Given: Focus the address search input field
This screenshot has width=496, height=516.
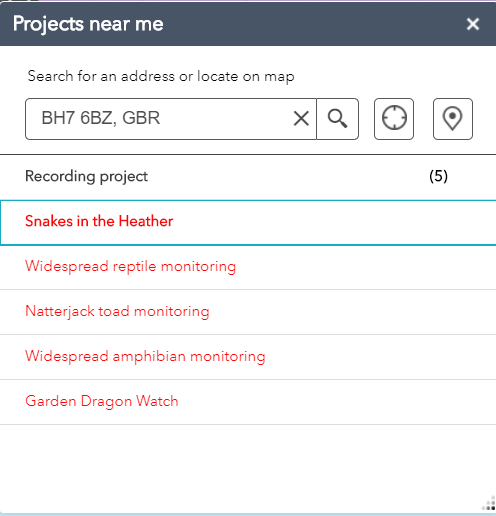Looking at the screenshot, I should pos(158,119).
